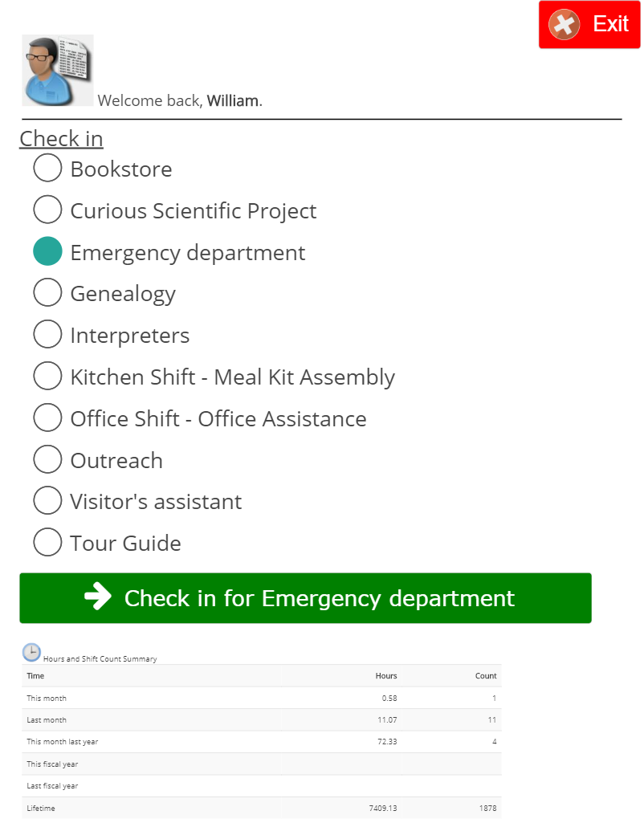Select the Bookstore radio button
Viewport: 644px width, 823px height.
[47, 169]
